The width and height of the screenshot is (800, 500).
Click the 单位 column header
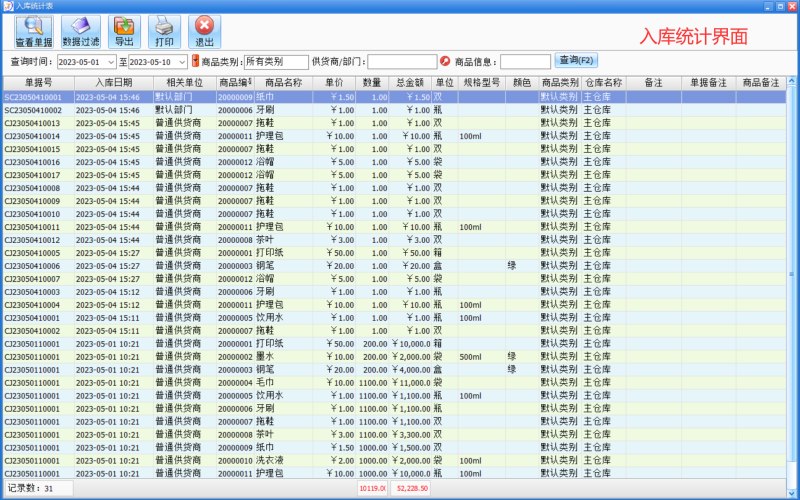pyautogui.click(x=444, y=83)
